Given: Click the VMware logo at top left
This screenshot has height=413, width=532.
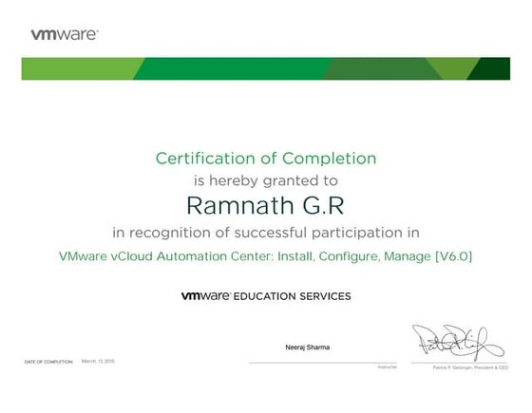Looking at the screenshot, I should pyautogui.click(x=65, y=35).
